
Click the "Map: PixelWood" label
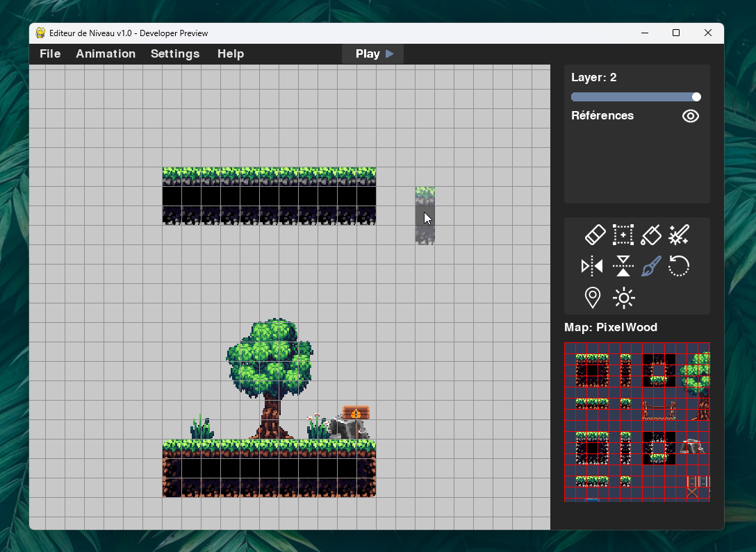(610, 328)
